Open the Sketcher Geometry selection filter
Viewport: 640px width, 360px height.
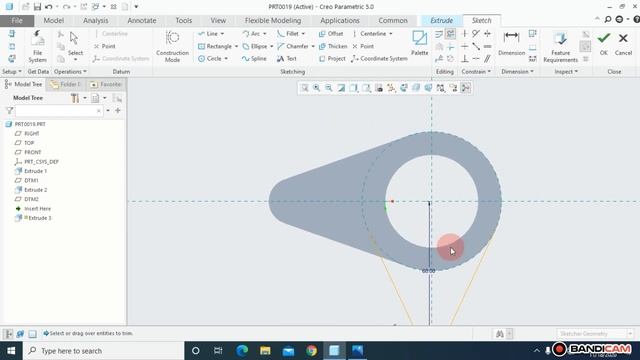tap(594, 334)
